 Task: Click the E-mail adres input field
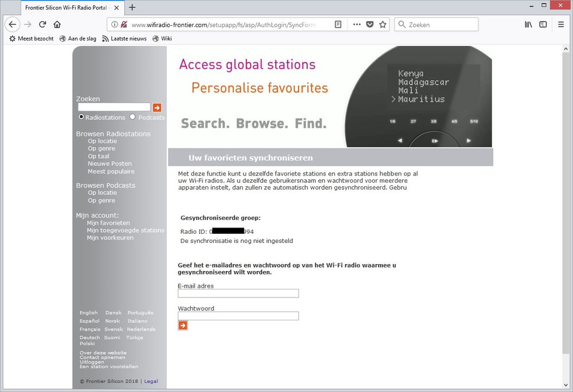pos(238,293)
